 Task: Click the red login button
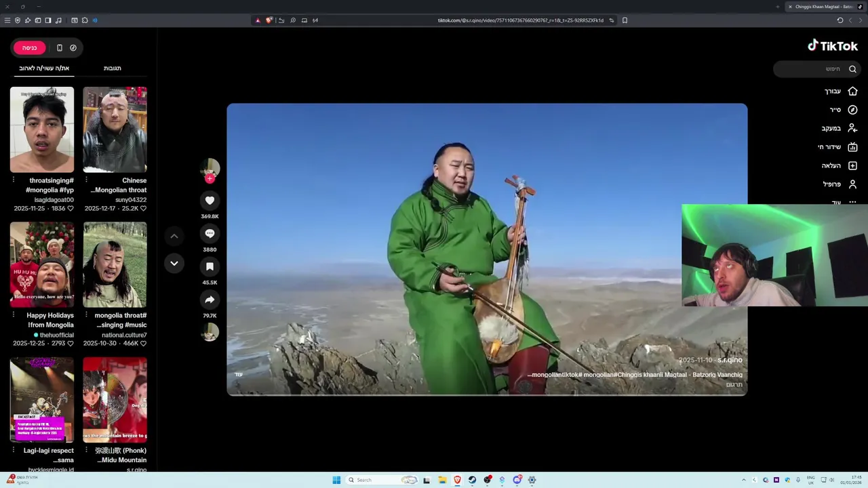[29, 47]
